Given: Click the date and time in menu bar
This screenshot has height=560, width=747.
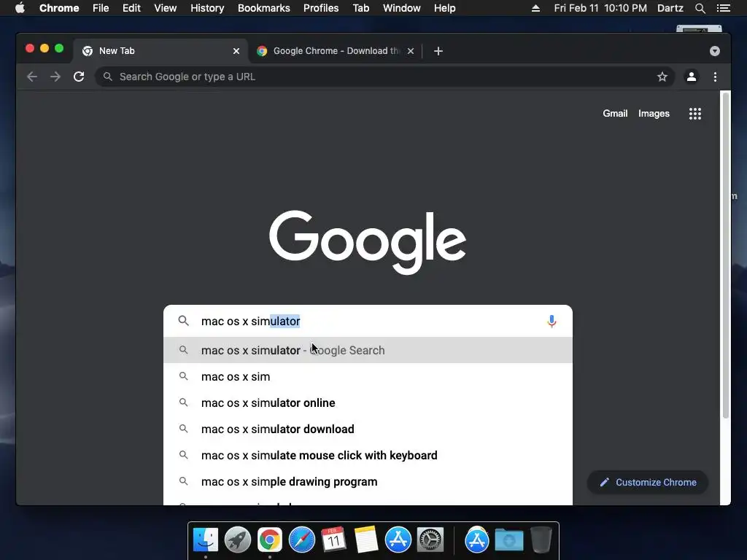Looking at the screenshot, I should pyautogui.click(x=600, y=8).
